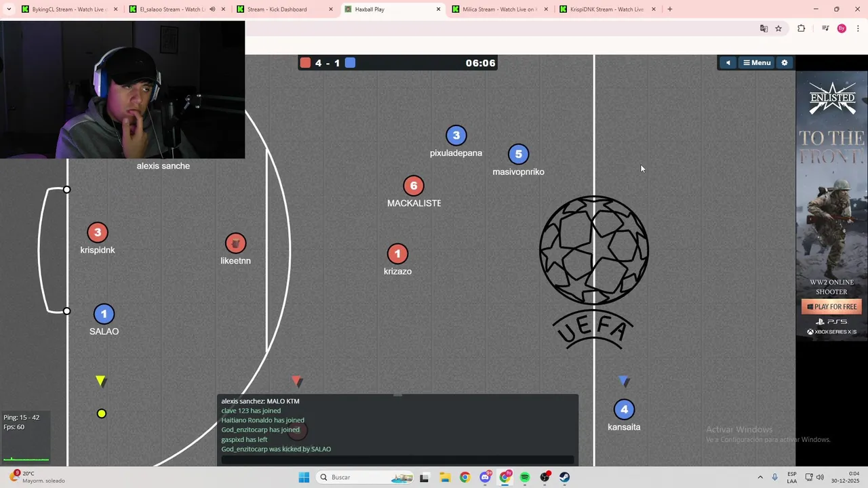Click the ESP LAA language indicator

tap(792, 477)
